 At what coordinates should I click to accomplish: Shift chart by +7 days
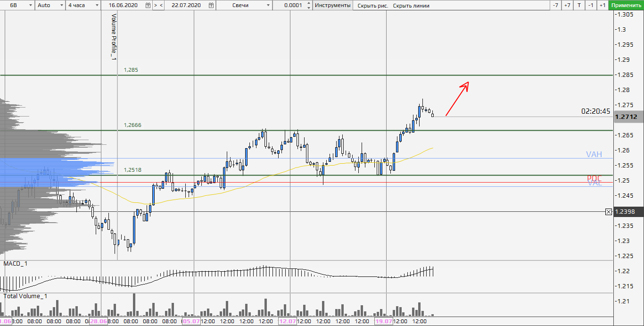567,5
